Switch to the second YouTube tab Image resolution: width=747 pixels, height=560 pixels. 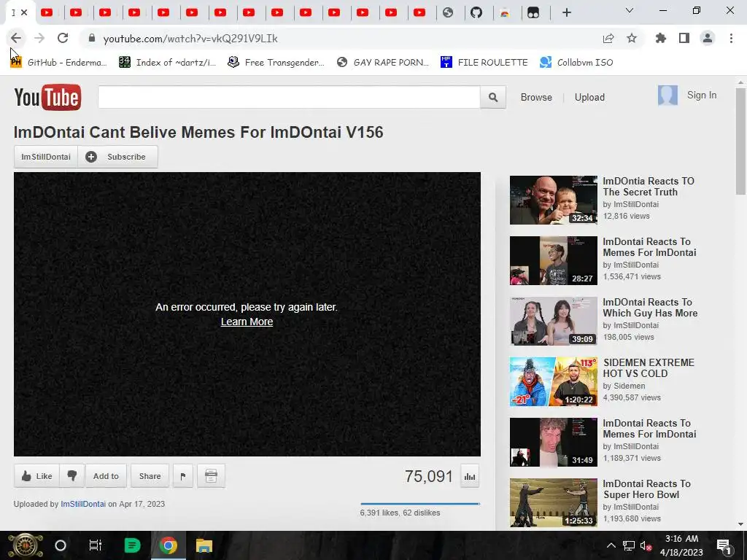[x=76, y=13]
